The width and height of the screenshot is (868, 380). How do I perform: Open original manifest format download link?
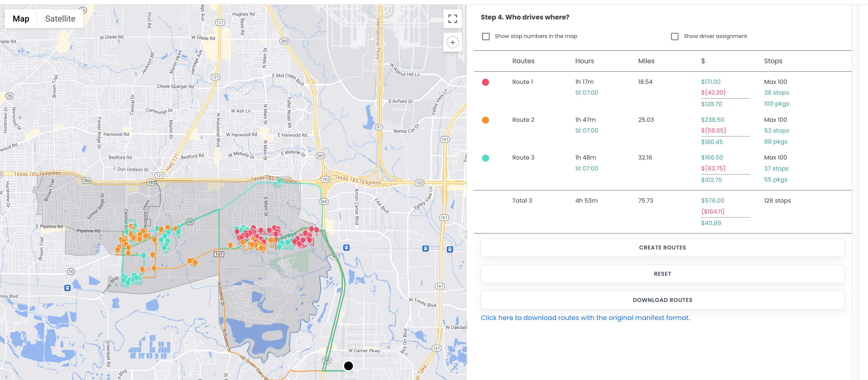click(x=585, y=318)
